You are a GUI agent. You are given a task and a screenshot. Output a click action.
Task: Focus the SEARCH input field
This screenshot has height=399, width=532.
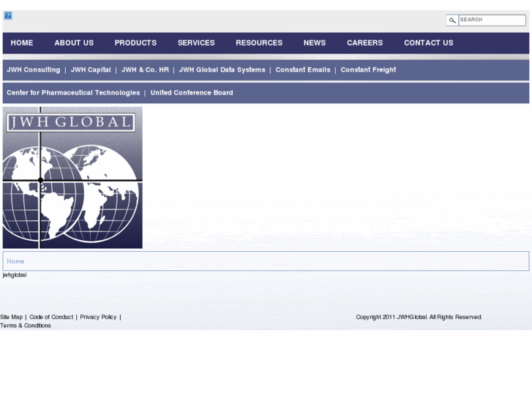(x=492, y=20)
